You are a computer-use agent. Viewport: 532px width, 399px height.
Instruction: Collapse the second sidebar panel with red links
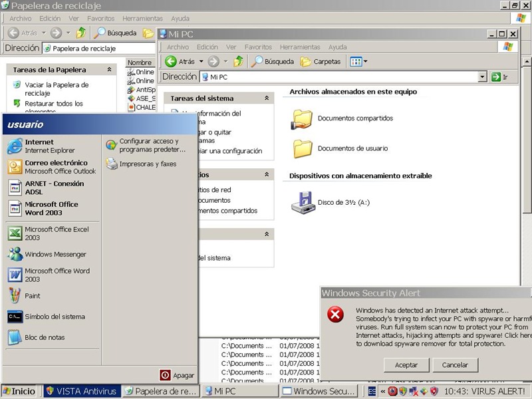[x=267, y=174]
